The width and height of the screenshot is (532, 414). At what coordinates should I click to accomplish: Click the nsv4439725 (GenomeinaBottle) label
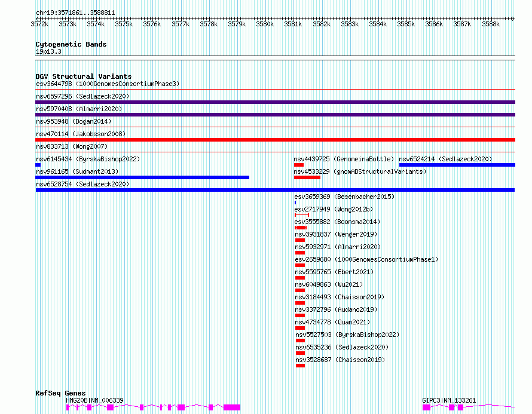(344, 159)
